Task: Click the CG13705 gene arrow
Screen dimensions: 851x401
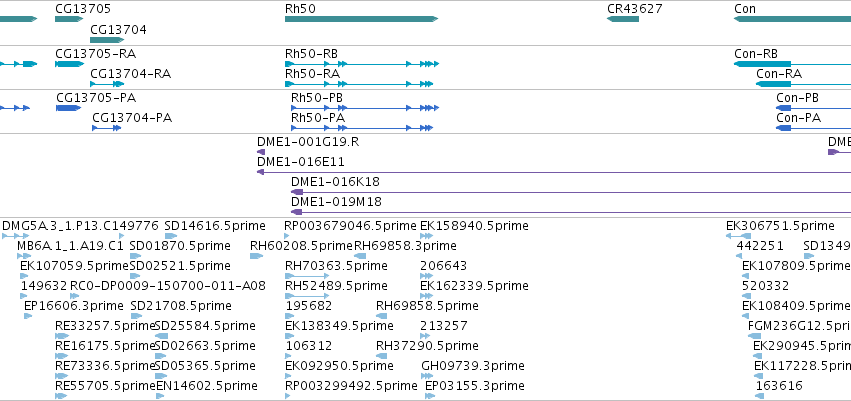Action: tap(69, 20)
